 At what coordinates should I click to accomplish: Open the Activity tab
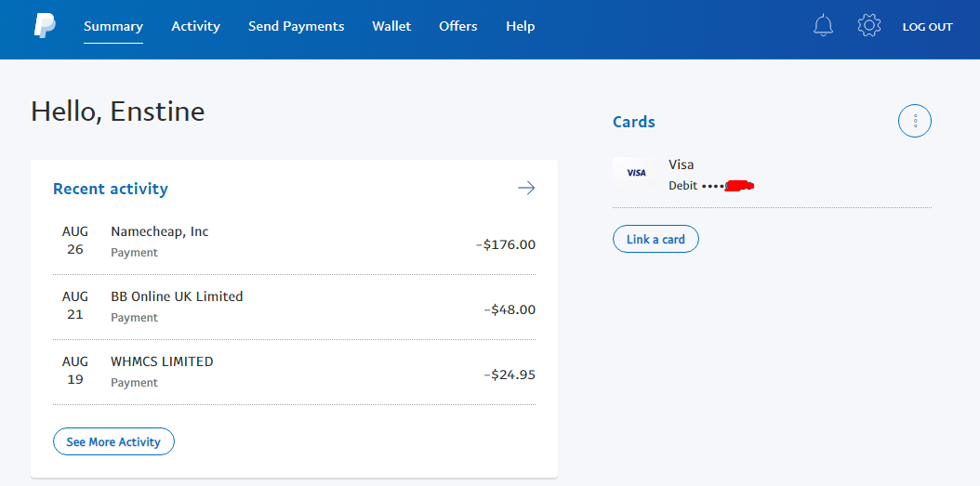[x=195, y=26]
